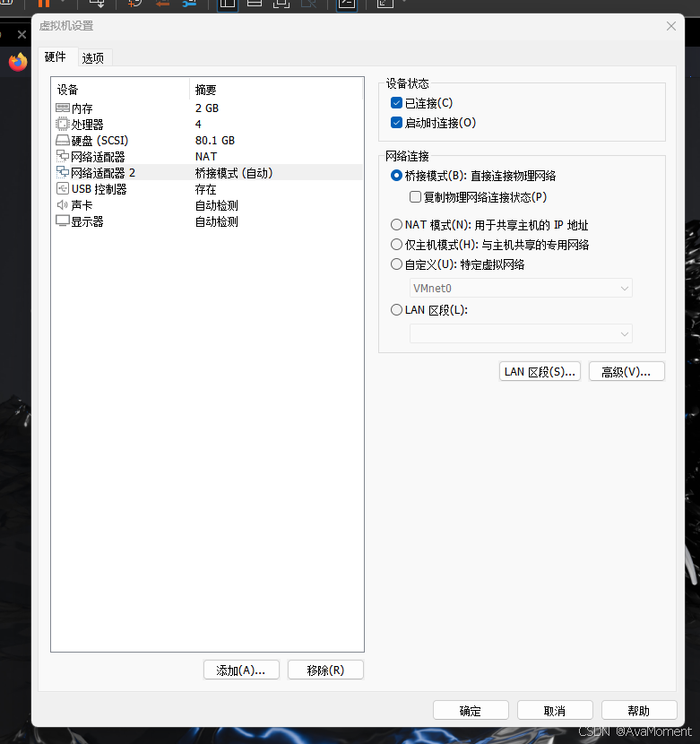Select 仅主机模式(H) radio button
700x744 pixels.
click(396, 245)
